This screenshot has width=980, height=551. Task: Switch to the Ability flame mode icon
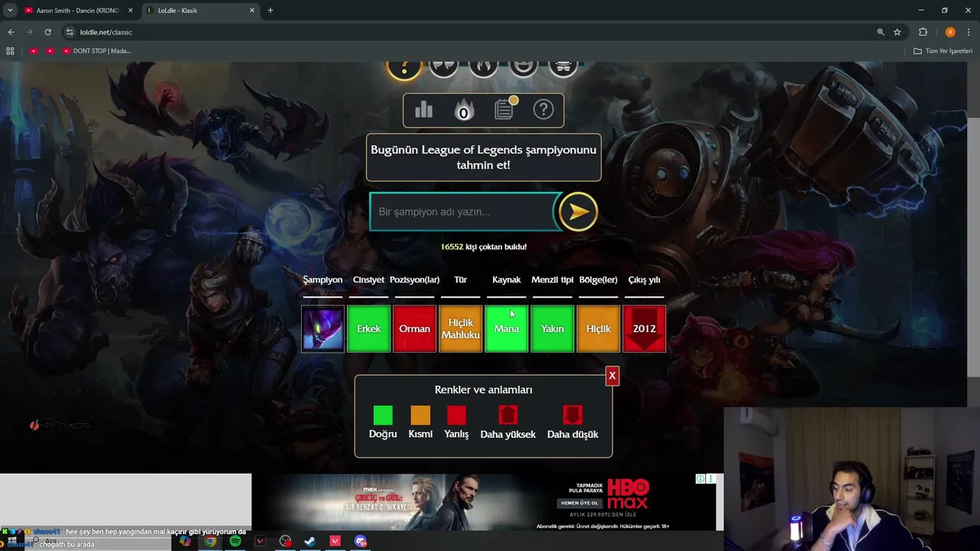tap(484, 68)
